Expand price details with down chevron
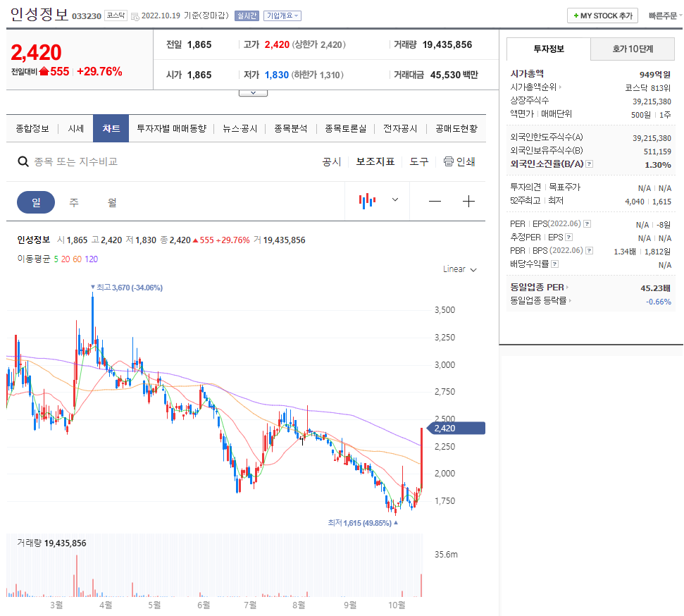 (x=253, y=93)
